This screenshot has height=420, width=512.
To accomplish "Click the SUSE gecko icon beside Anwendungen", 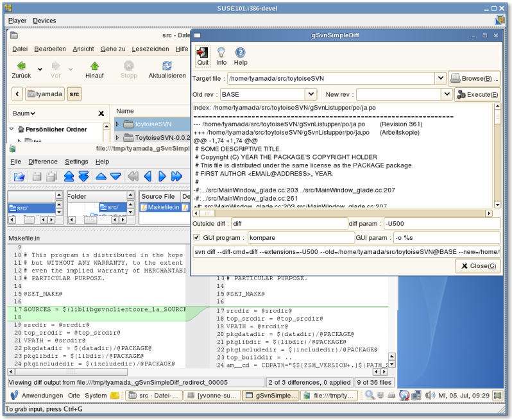I will 14,395.
